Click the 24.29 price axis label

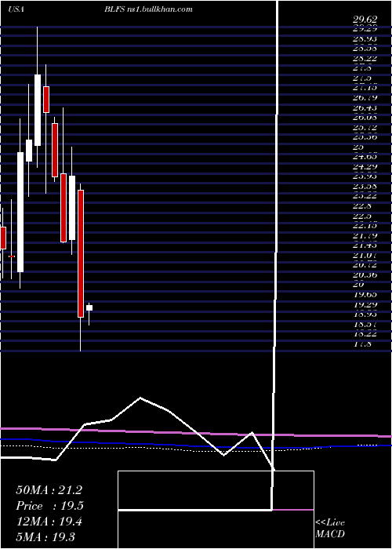[x=365, y=166]
